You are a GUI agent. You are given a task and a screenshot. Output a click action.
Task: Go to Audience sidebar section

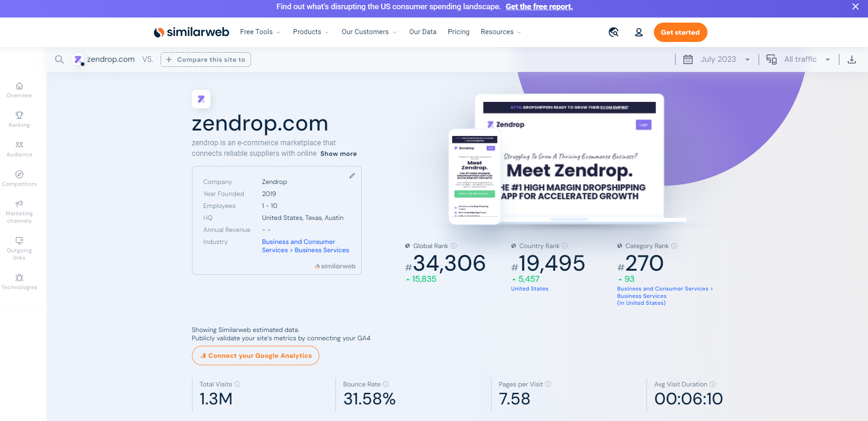point(19,149)
